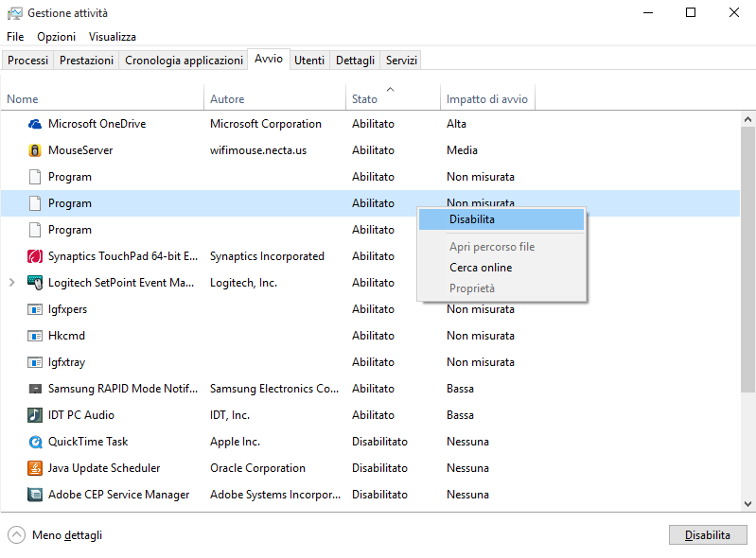Choose Disabilita in the context menu
The width and height of the screenshot is (756, 558).
[501, 219]
